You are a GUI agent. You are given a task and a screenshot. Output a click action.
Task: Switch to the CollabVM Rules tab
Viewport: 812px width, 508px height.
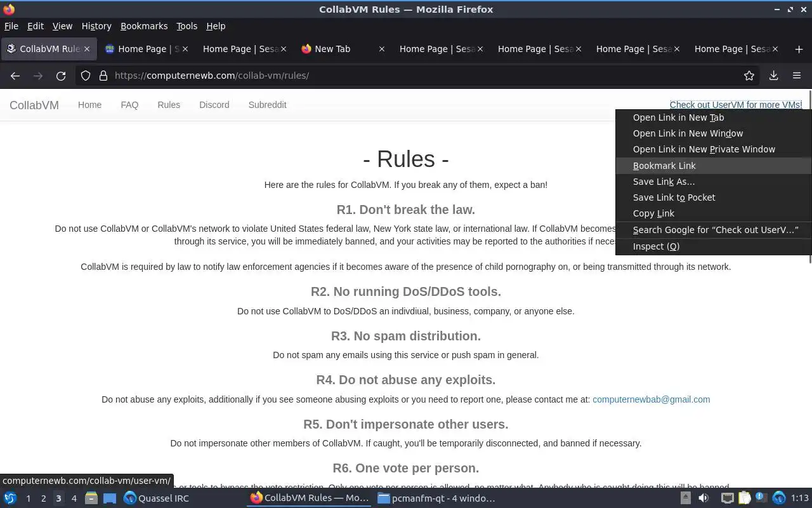coord(49,49)
